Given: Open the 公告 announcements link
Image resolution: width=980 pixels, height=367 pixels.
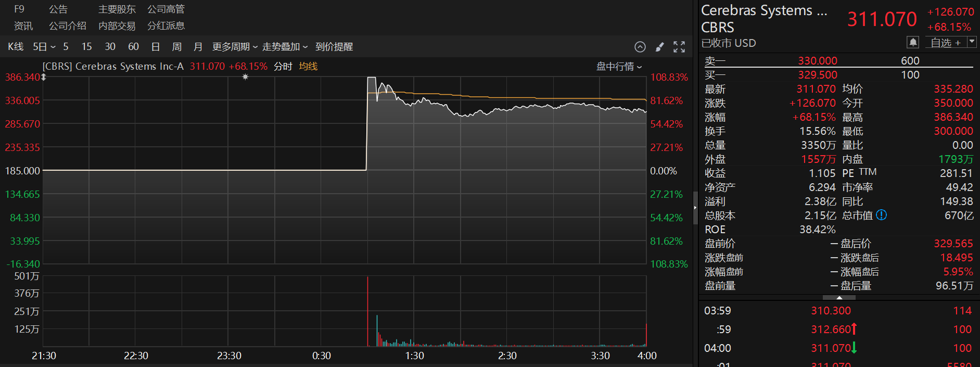Looking at the screenshot, I should [x=58, y=9].
